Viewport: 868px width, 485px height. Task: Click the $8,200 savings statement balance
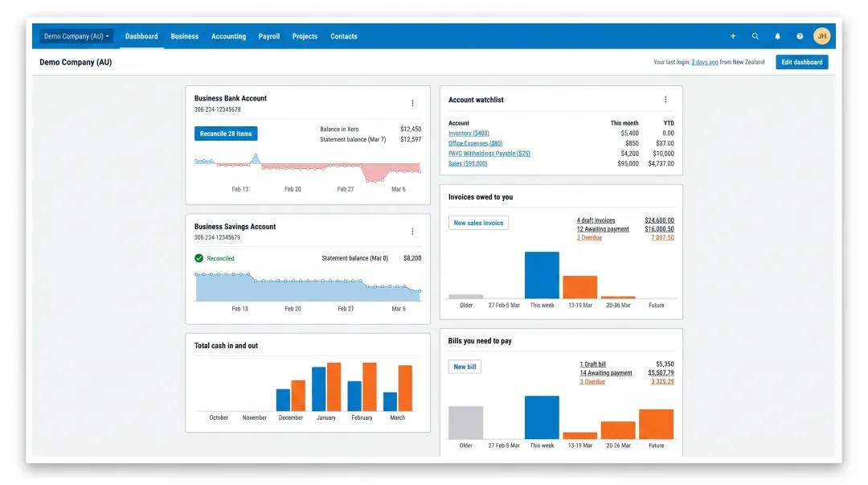click(412, 257)
